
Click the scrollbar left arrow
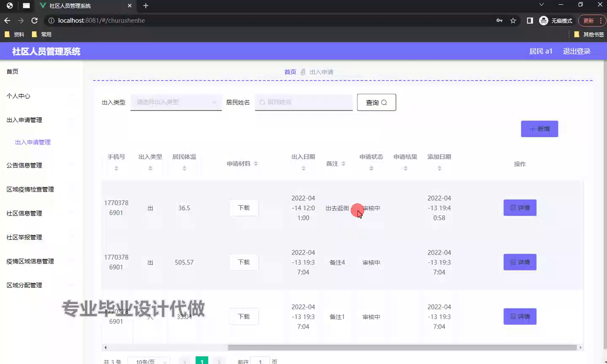105,348
